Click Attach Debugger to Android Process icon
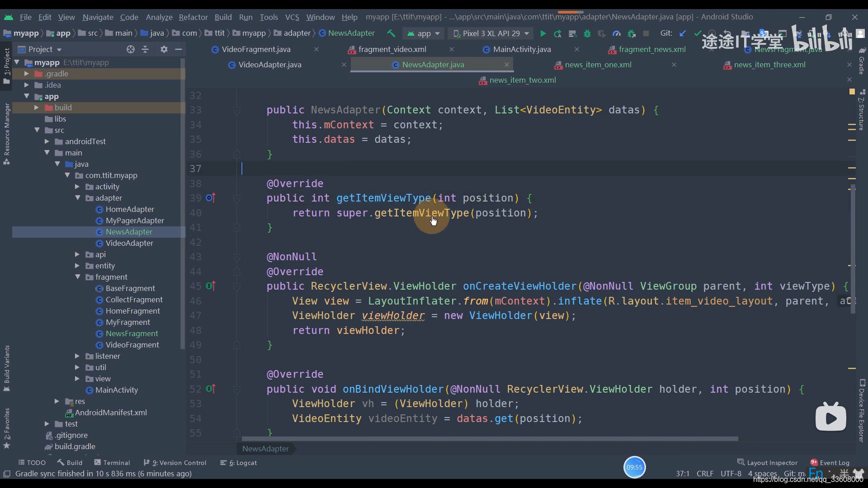This screenshot has width=868, height=488. click(632, 33)
